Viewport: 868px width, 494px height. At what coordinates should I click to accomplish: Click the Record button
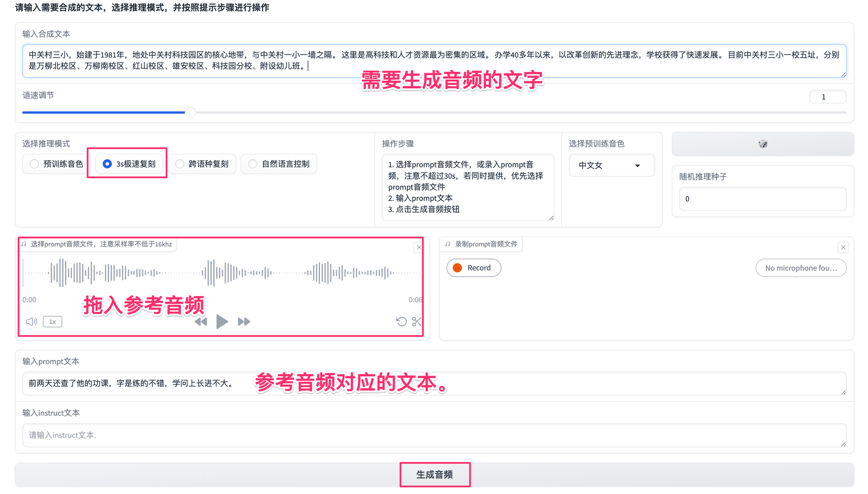474,268
